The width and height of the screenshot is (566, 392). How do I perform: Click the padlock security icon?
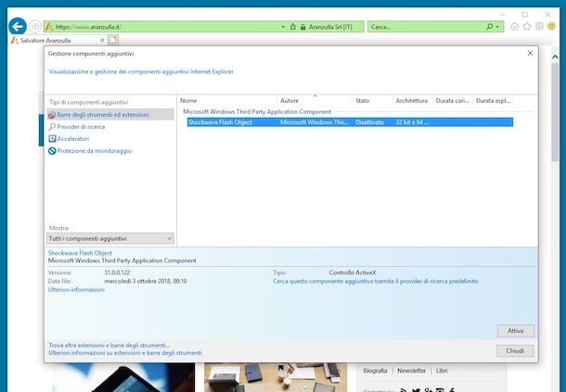(x=302, y=27)
